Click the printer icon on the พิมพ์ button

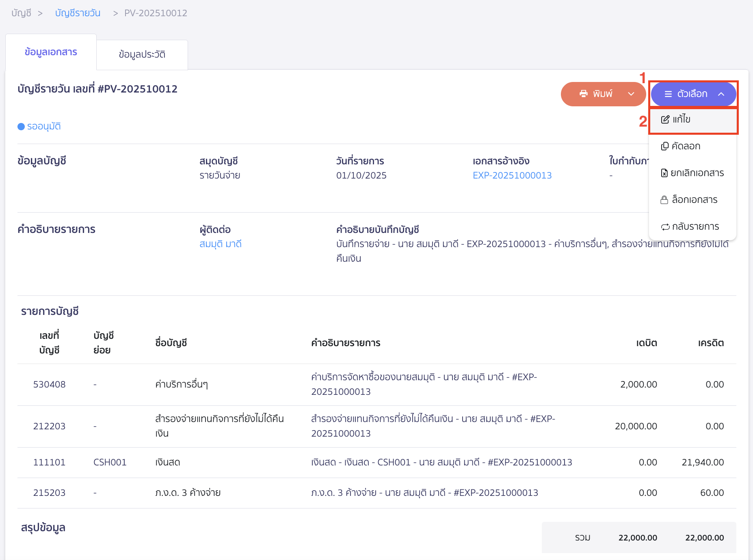[583, 94]
